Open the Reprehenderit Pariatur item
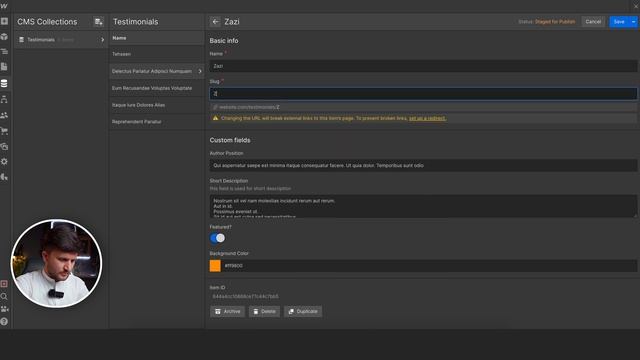This screenshot has width=640, height=360. pos(157,122)
